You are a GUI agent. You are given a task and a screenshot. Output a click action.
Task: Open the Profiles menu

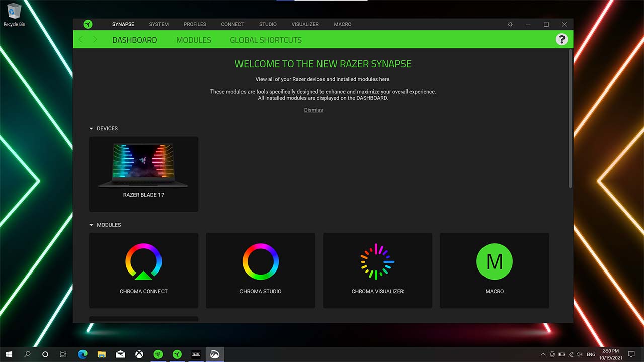[195, 24]
